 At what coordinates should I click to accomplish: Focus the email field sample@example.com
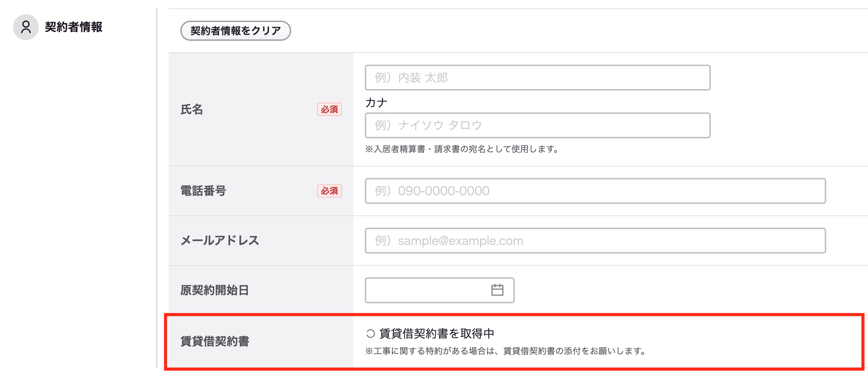click(595, 241)
